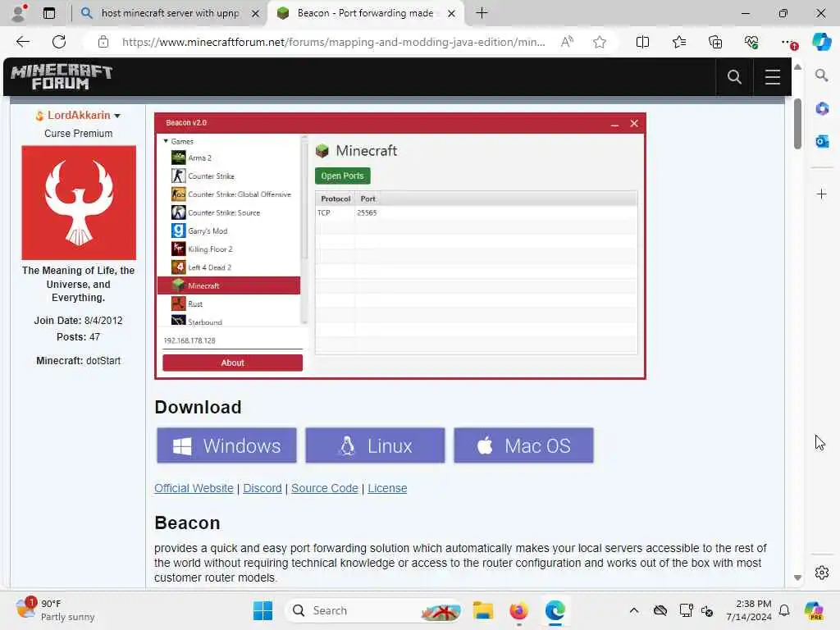This screenshot has height=630, width=840.
Task: Open sidebar settings gear icon
Action: tap(822, 573)
